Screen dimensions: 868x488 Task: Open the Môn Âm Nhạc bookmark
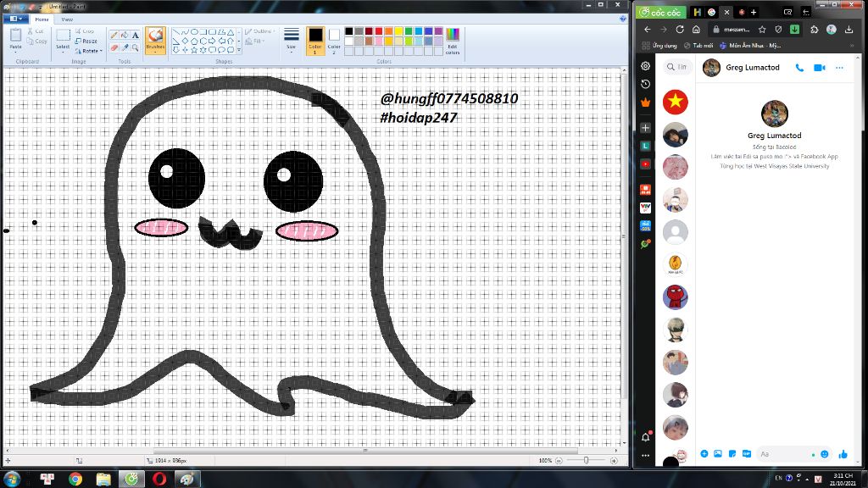pos(750,46)
